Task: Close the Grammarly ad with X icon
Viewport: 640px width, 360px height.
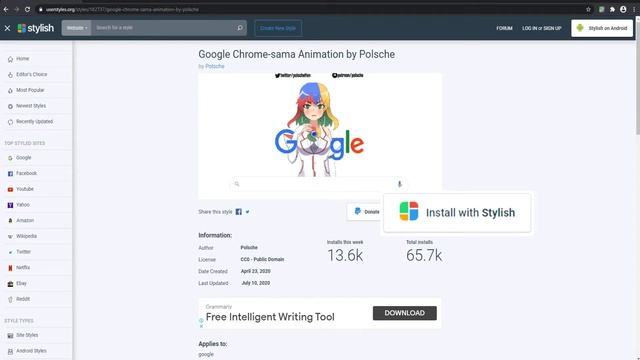Action: tap(201, 326)
